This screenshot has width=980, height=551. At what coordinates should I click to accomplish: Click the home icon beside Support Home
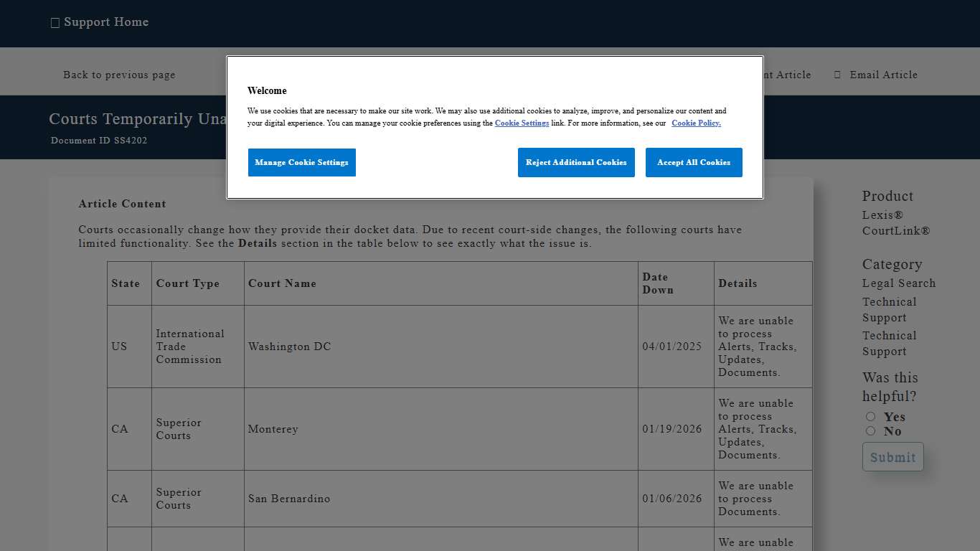coord(55,22)
